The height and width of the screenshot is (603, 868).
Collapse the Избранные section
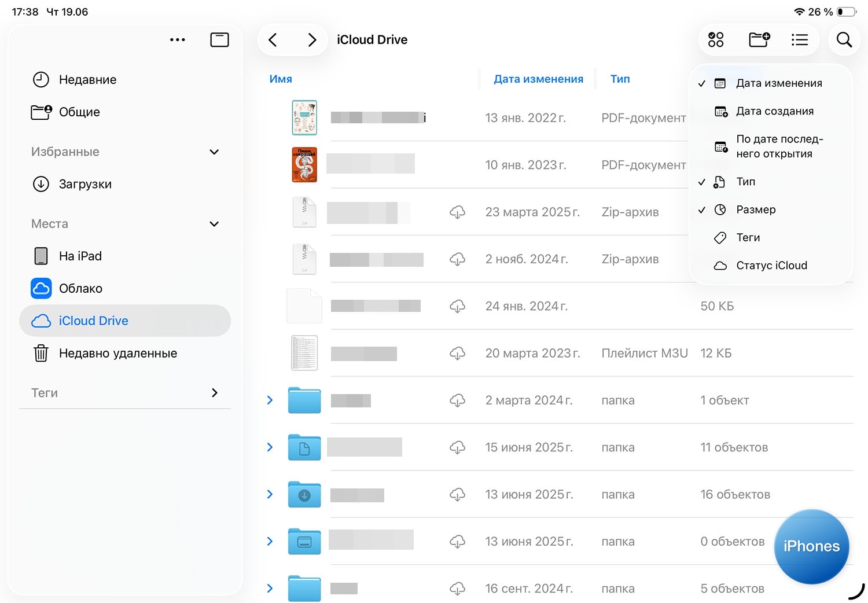tap(214, 152)
